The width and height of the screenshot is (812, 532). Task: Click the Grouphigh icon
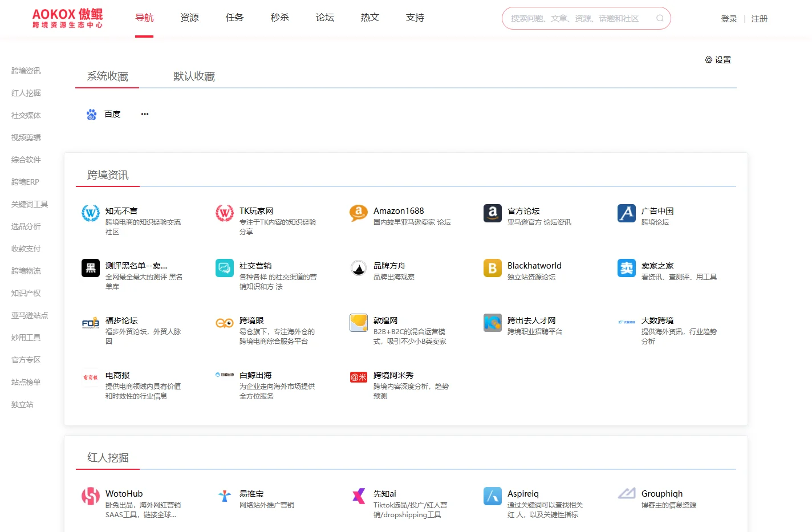tap(627, 494)
